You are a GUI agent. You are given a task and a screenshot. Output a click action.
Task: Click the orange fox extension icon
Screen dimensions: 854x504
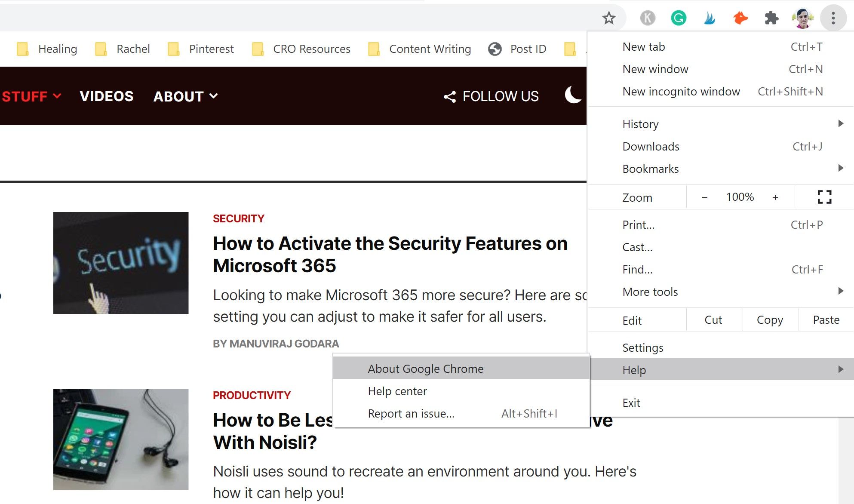point(740,18)
